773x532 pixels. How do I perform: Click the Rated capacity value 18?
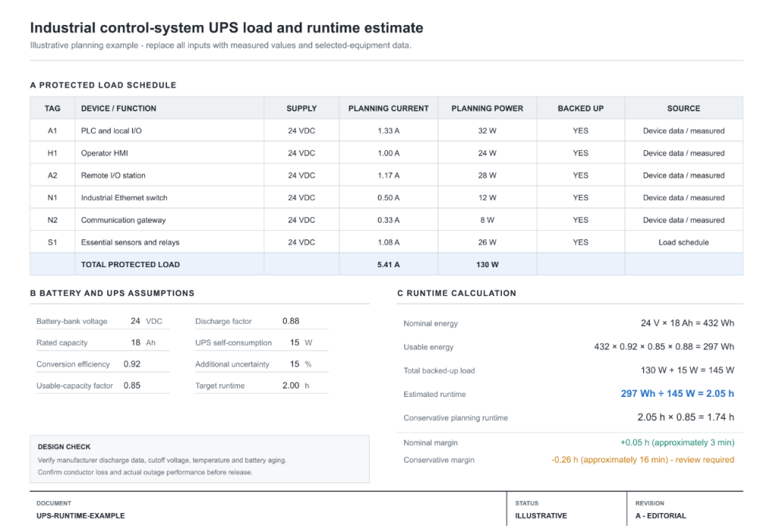(136, 343)
